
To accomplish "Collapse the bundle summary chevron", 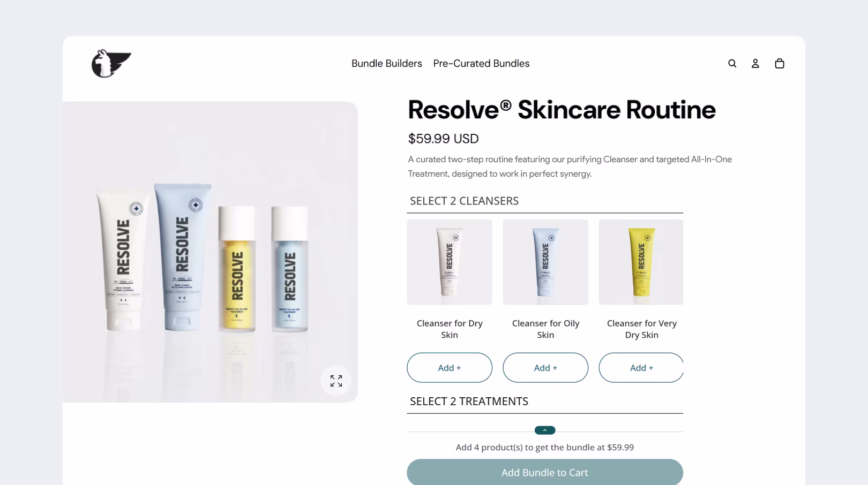I will pos(545,430).
